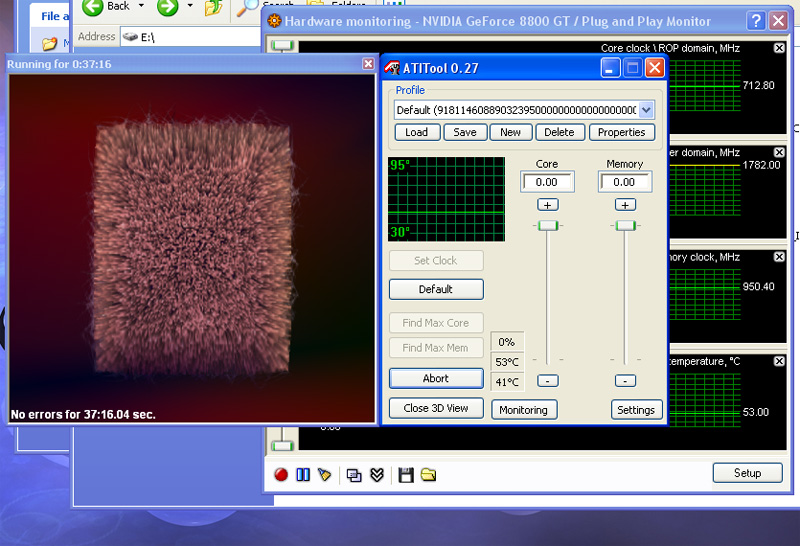Decrease Core clock with minus button
The image size is (800, 546).
point(547,381)
